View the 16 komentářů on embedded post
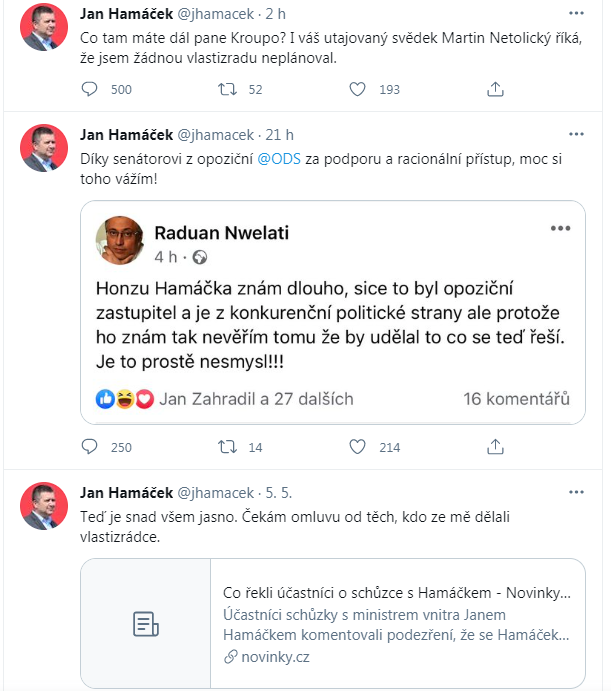The width and height of the screenshot is (611, 691). [516, 398]
